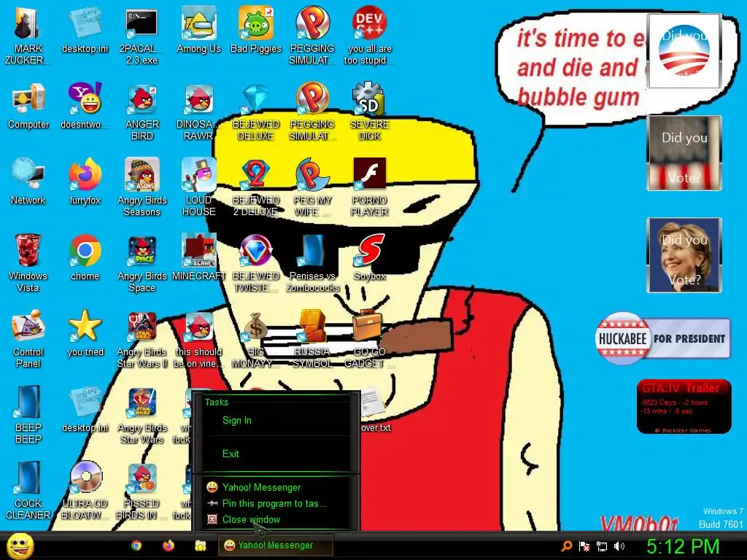Screen dimensions: 747x560
Task: Select 'this should be on vine' icon
Action: tap(198, 338)
